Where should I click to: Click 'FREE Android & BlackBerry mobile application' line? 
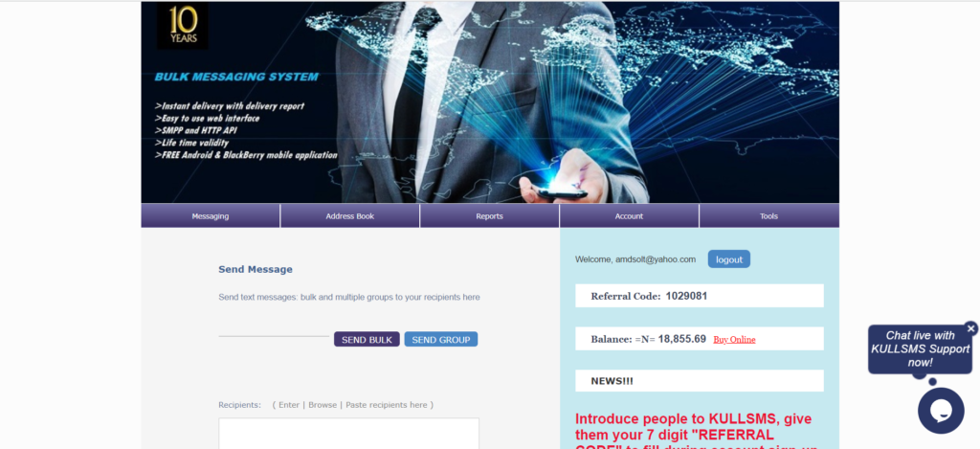point(246,155)
